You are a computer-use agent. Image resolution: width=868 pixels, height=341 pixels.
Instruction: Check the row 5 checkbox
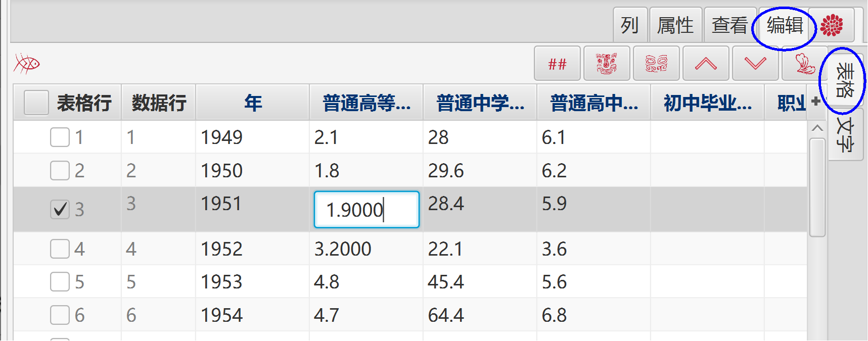(60, 281)
